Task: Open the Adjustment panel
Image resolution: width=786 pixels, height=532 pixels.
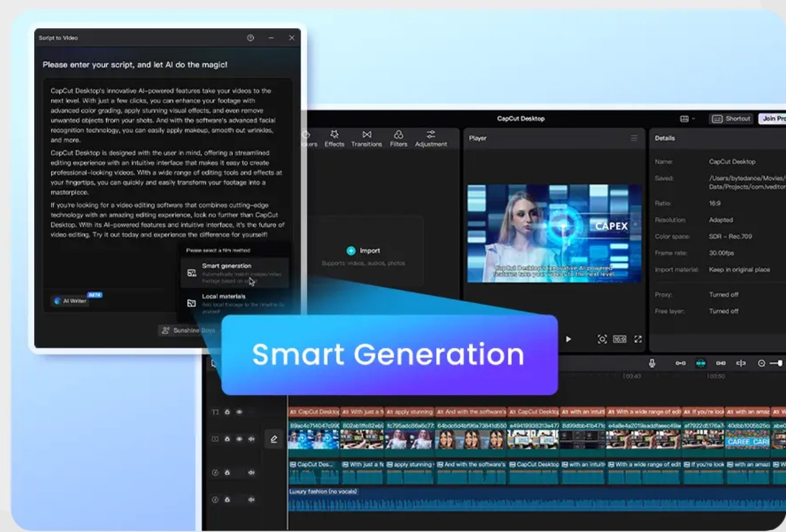Action: [x=431, y=138]
